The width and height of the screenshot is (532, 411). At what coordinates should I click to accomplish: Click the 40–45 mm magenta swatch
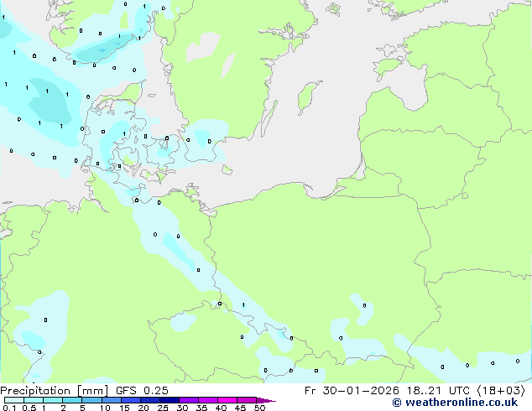pos(227,400)
